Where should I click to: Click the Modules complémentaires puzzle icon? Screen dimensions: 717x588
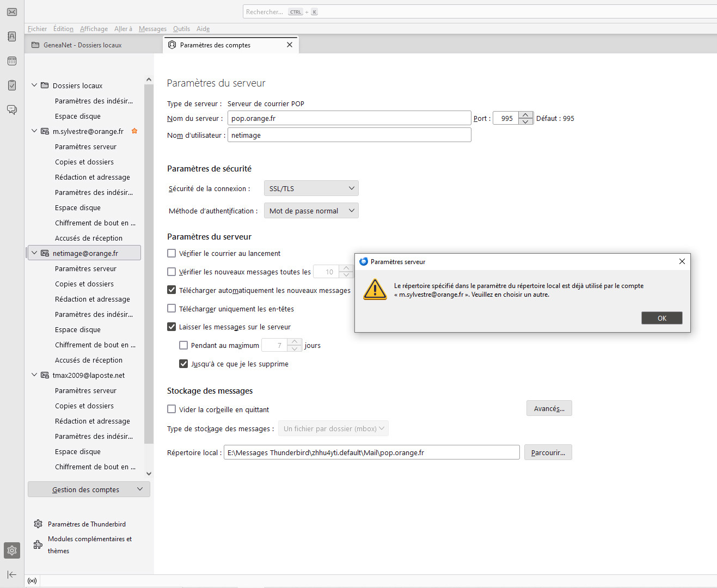coord(38,544)
